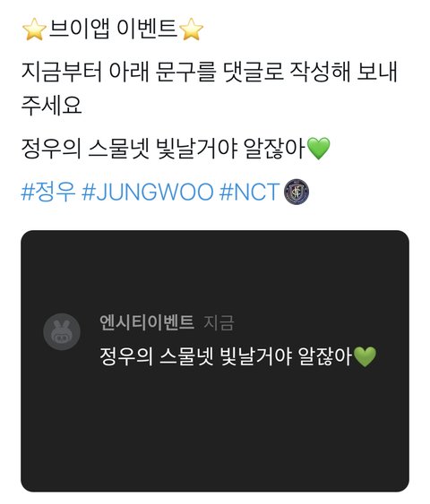Open the #정우 hashtag
The height and width of the screenshot is (504, 430).
(x=48, y=192)
